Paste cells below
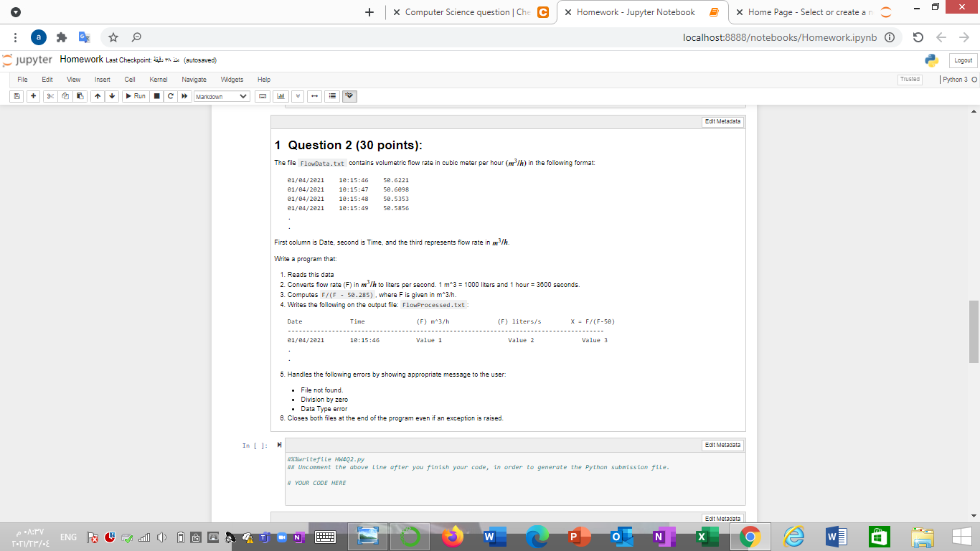The height and width of the screenshot is (551, 980). coord(80,95)
